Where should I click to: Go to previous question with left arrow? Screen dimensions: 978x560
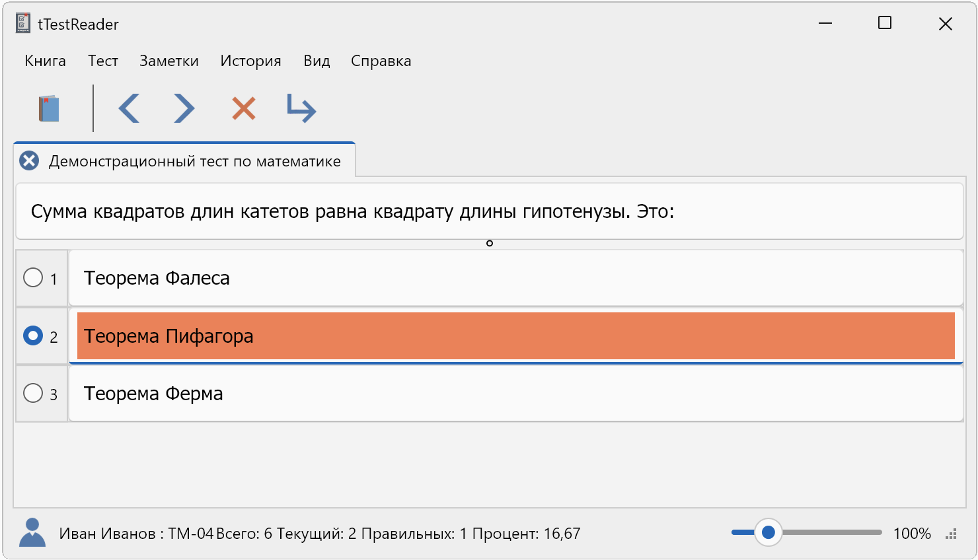(130, 108)
